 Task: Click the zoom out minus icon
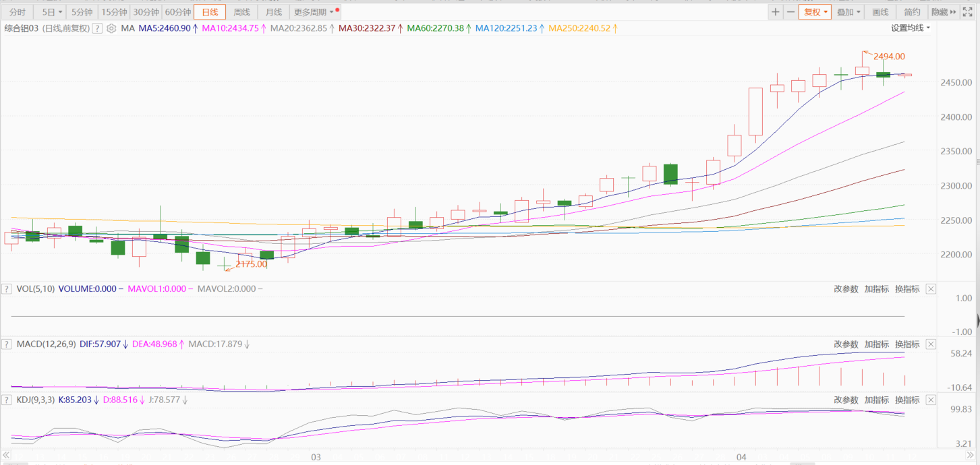790,12
